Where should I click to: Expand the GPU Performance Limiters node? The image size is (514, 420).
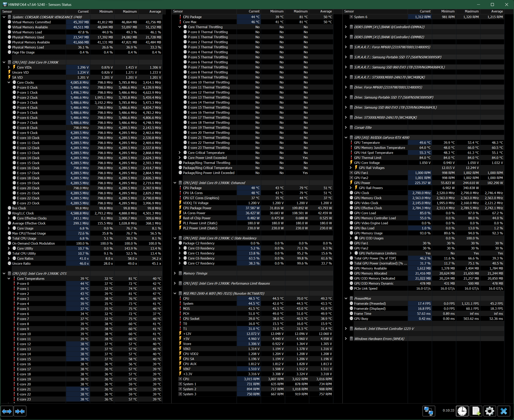[x=351, y=253]
